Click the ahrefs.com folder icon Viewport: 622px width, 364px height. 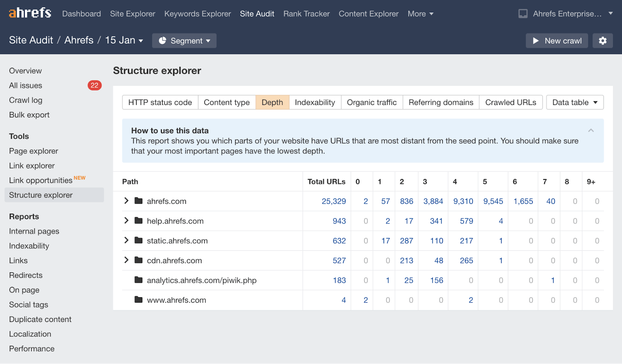click(138, 201)
